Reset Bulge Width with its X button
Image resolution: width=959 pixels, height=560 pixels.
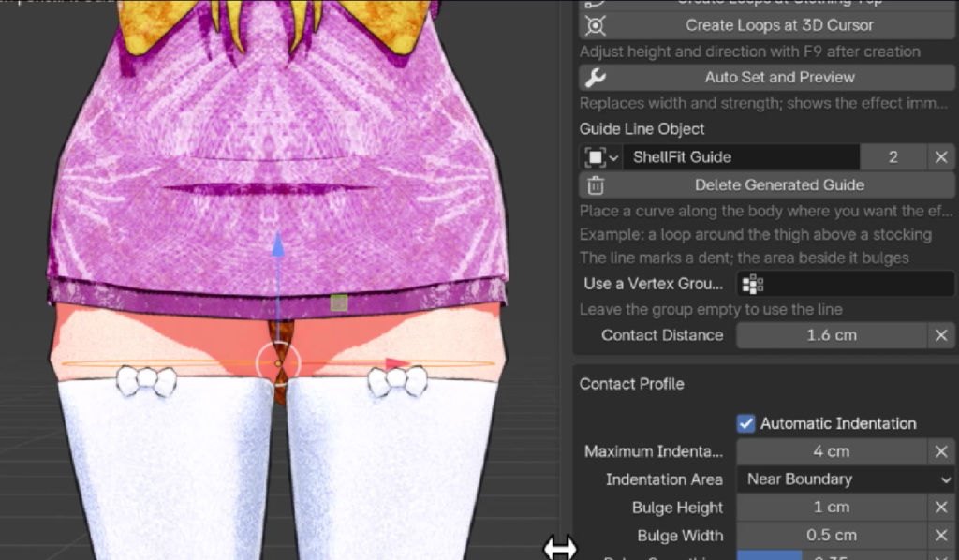point(941,536)
